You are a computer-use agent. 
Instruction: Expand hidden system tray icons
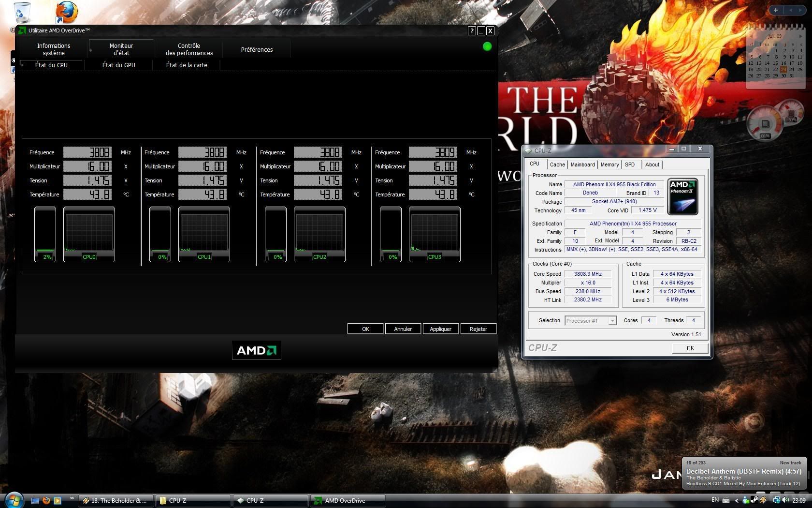737,501
